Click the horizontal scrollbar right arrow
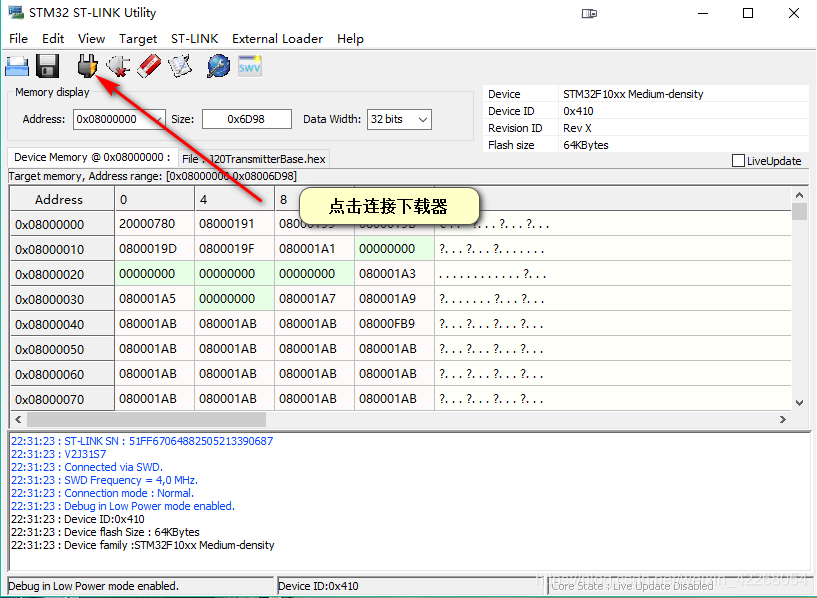This screenshot has height=598, width=817. (x=783, y=419)
